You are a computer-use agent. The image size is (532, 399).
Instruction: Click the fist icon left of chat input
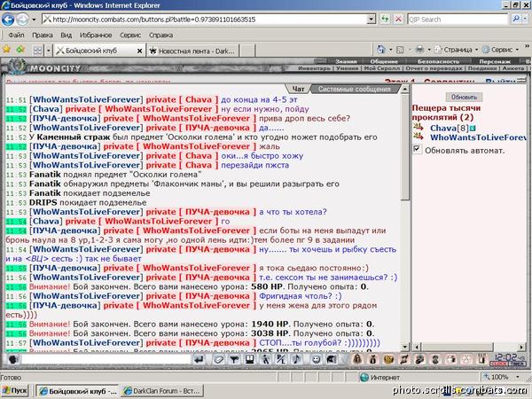(x=13, y=359)
